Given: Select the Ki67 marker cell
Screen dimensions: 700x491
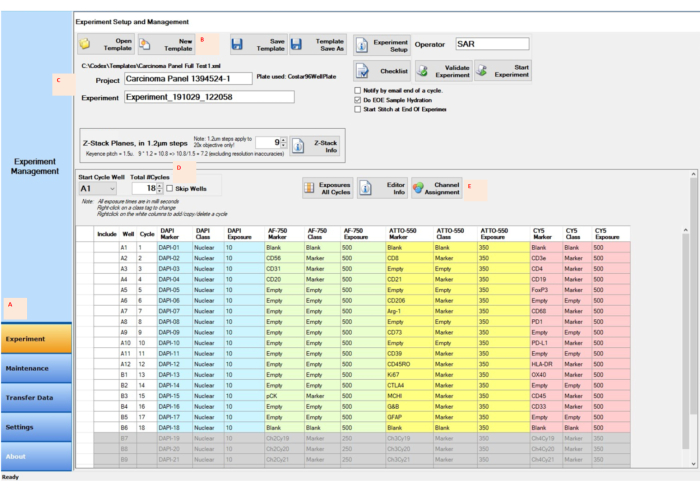Looking at the screenshot, I should [x=409, y=374].
